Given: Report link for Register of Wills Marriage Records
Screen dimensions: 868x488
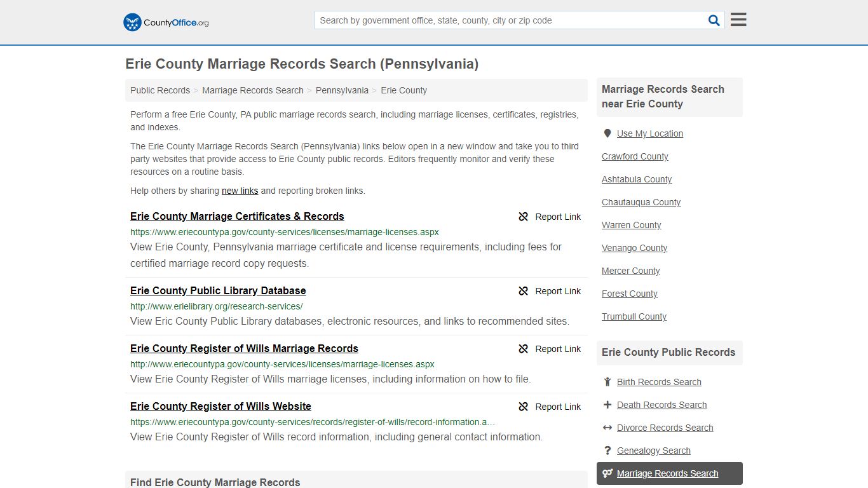Looking at the screenshot, I should coord(558,349).
